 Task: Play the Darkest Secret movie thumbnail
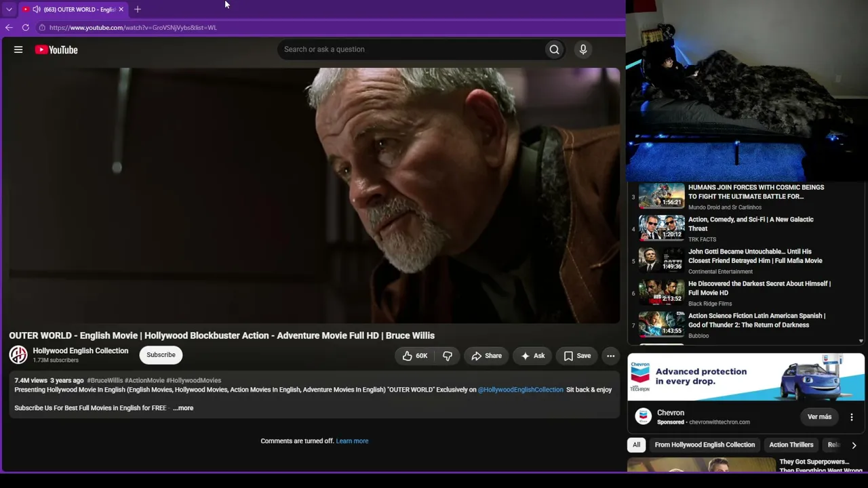[x=662, y=292]
